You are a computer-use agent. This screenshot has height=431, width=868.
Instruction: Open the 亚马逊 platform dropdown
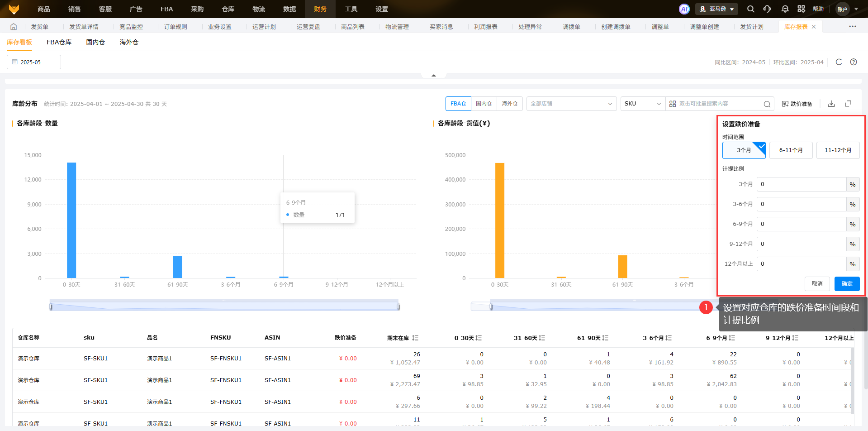click(717, 9)
